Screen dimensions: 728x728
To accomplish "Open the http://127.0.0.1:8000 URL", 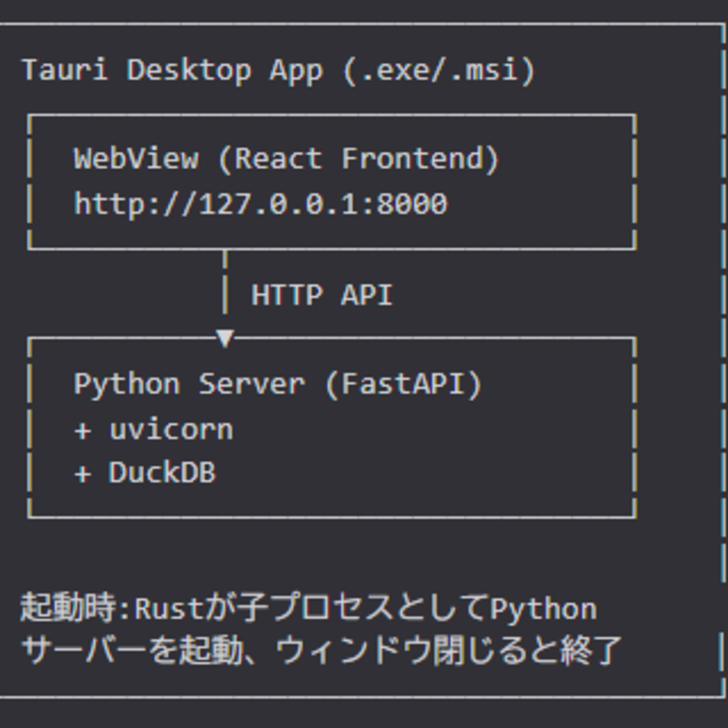I will coord(260,204).
